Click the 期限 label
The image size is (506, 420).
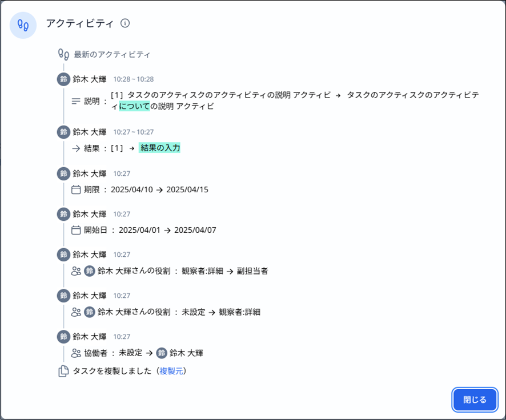coord(91,189)
